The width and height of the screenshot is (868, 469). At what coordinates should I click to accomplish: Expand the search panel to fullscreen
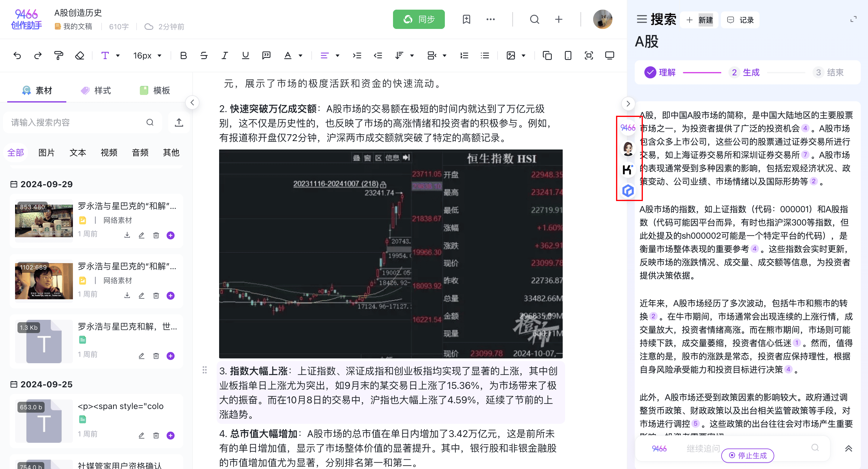[x=853, y=19]
